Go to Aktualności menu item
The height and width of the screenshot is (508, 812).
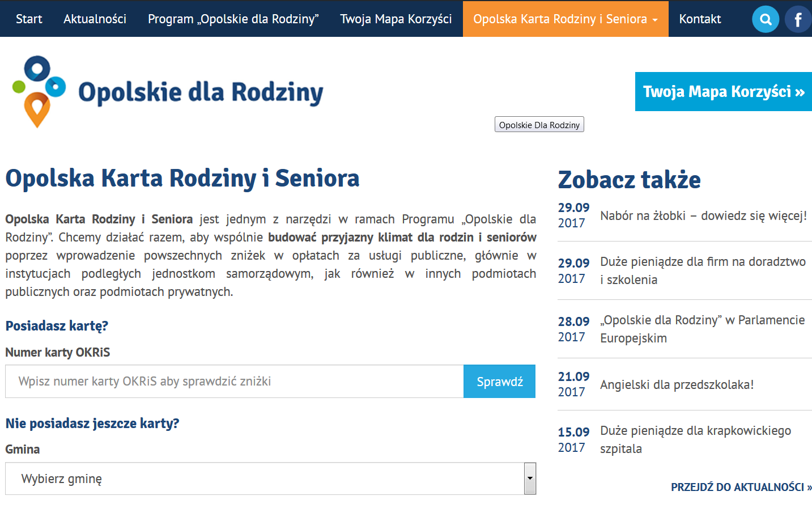pyautogui.click(x=95, y=19)
